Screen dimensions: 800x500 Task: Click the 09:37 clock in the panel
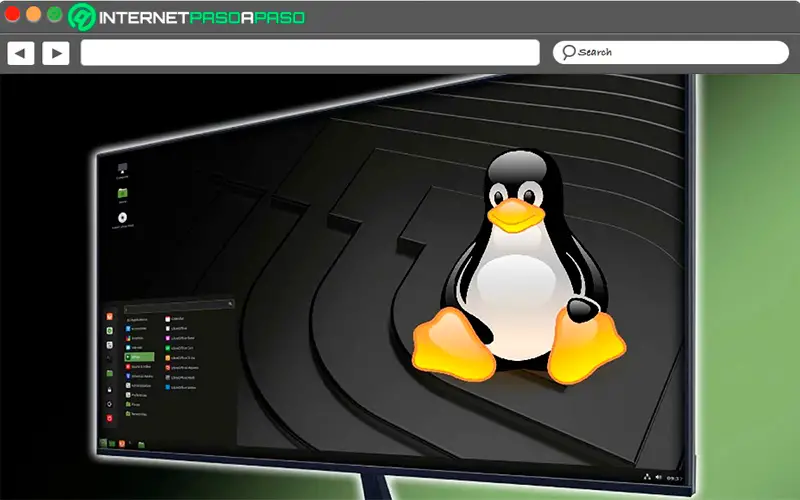673,478
